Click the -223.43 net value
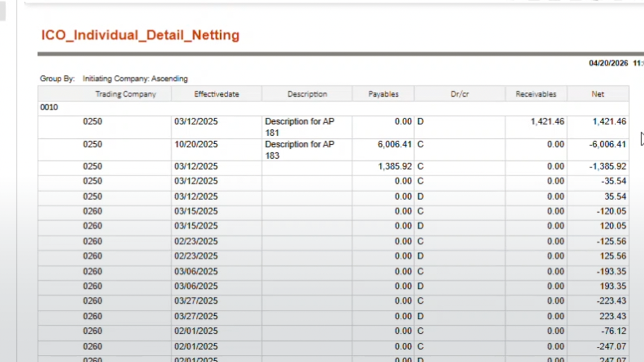The height and width of the screenshot is (362, 644). point(611,301)
